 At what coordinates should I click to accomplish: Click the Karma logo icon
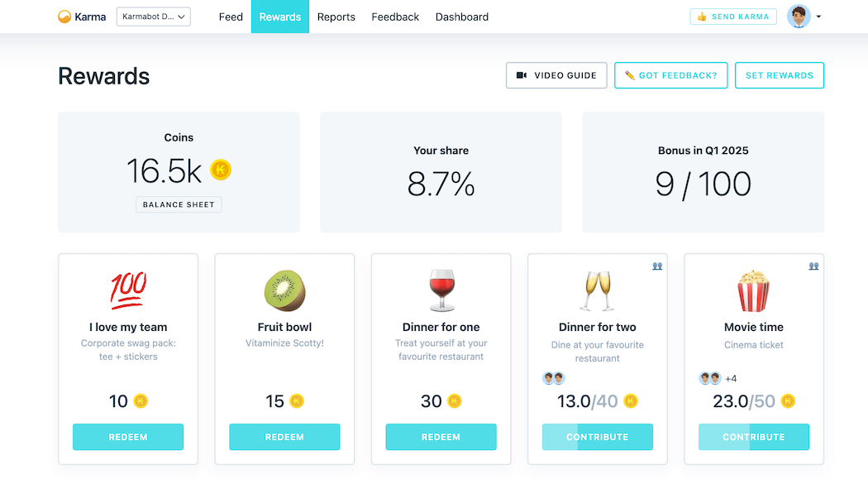click(64, 17)
